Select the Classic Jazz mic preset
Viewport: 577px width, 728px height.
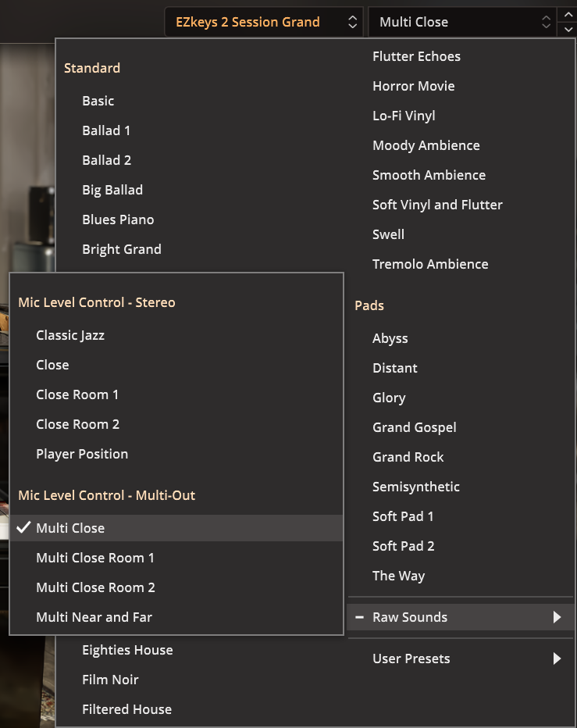click(x=70, y=335)
